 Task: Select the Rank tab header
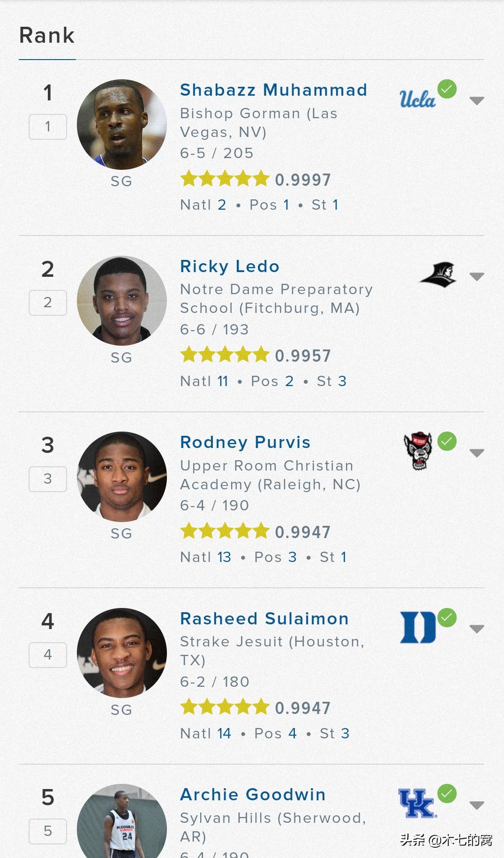coord(47,36)
